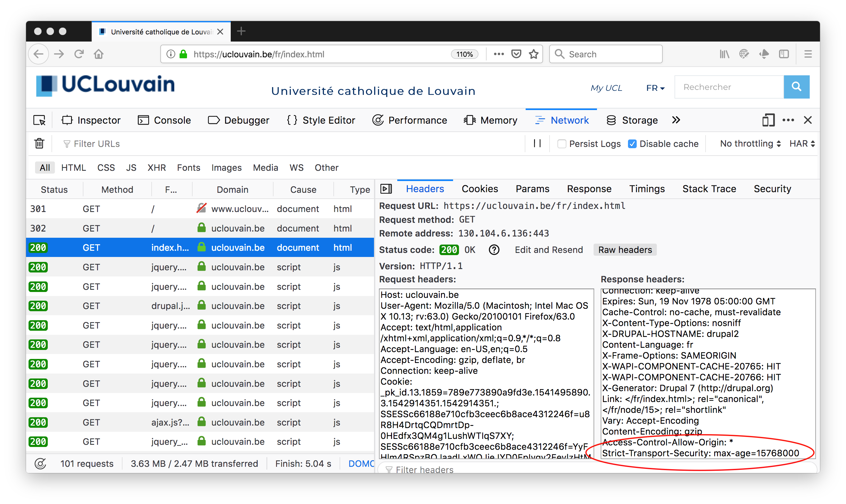The image size is (846, 504).
Task: Toggle the browser sidebar icon
Action: [783, 54]
